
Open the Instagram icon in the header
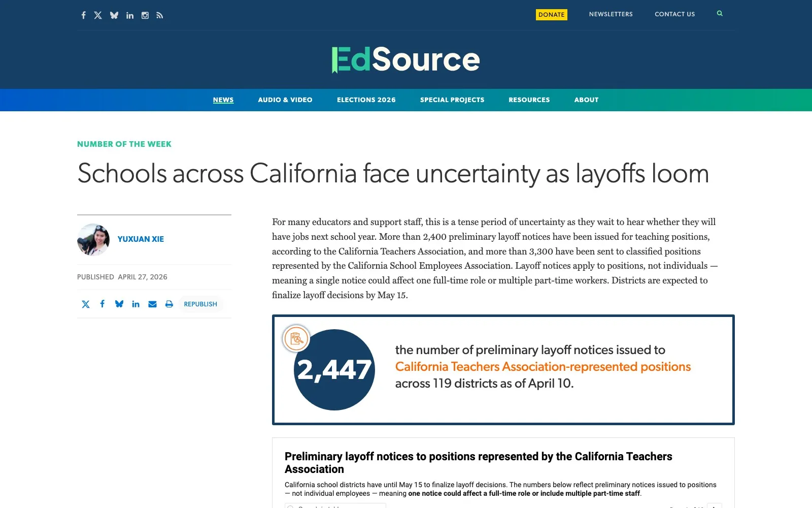[145, 15]
